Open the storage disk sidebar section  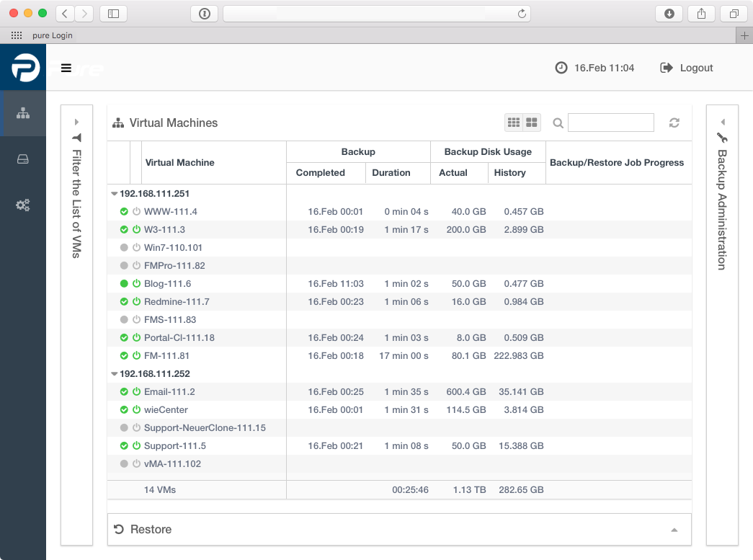[x=23, y=159]
